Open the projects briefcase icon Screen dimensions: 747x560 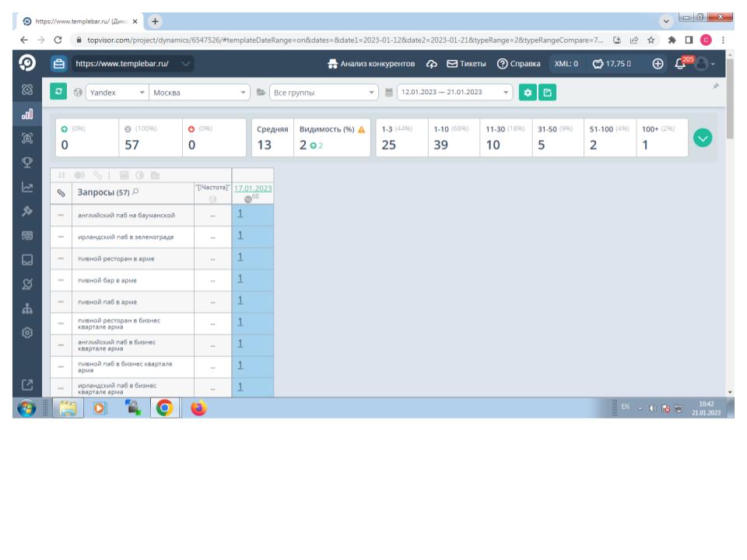(x=59, y=63)
